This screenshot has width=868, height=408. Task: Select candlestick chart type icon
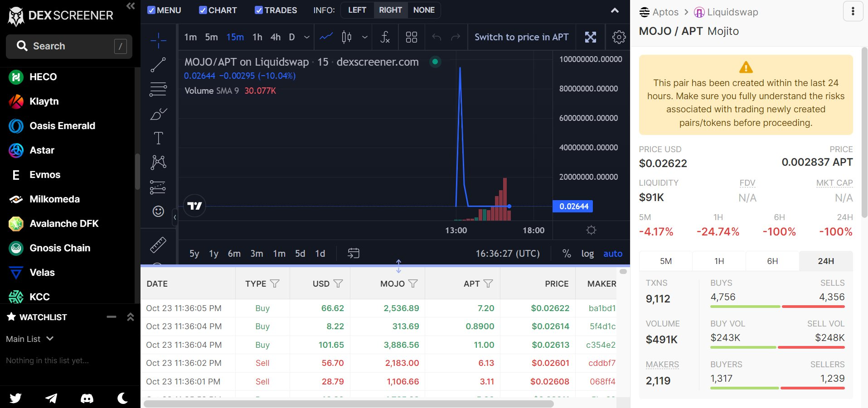tap(347, 37)
